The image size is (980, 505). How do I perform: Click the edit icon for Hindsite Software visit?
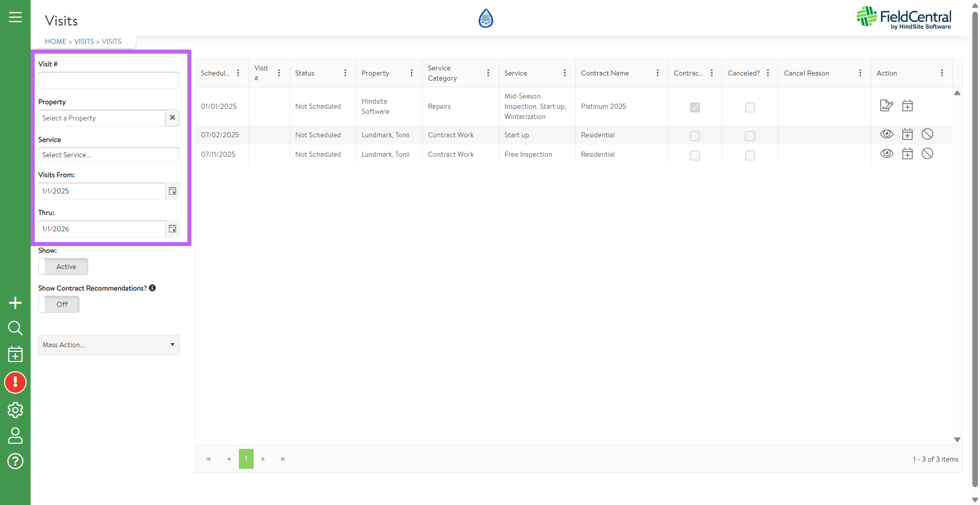[x=887, y=106]
